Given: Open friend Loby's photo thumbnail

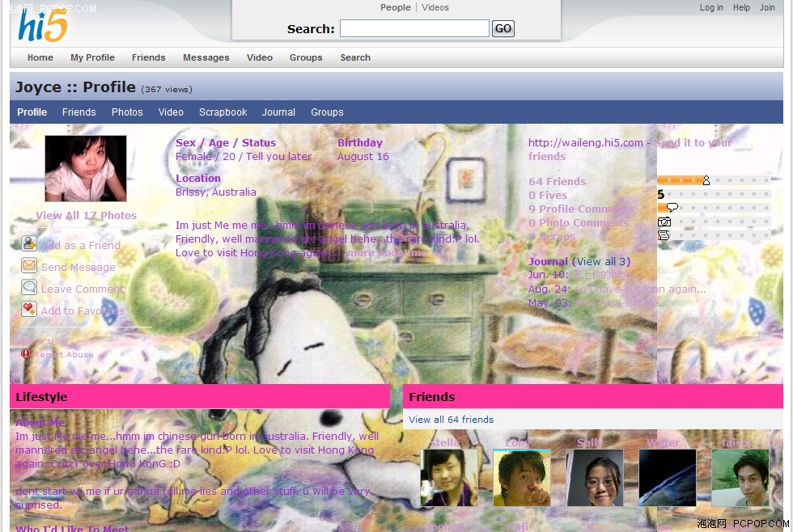Looking at the screenshot, I should coord(521,478).
